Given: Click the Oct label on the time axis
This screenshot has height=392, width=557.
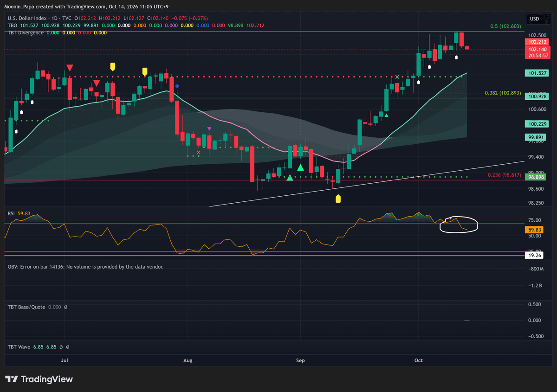Looking at the screenshot, I should tap(419, 360).
